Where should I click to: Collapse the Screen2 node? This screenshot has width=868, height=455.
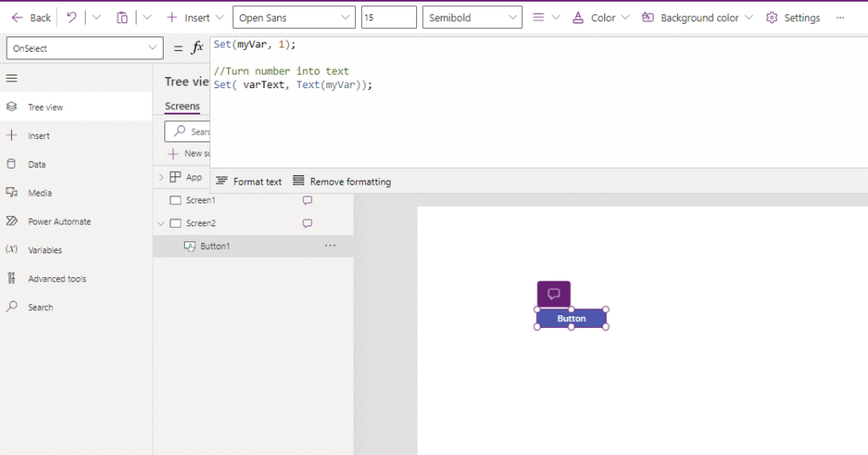click(x=161, y=223)
